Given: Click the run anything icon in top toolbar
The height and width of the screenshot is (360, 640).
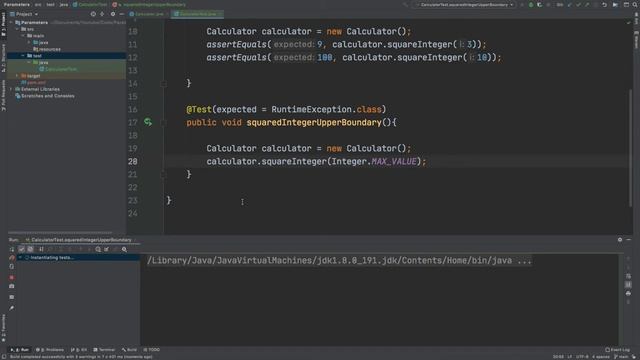Looking at the screenshot, I should [616, 5].
